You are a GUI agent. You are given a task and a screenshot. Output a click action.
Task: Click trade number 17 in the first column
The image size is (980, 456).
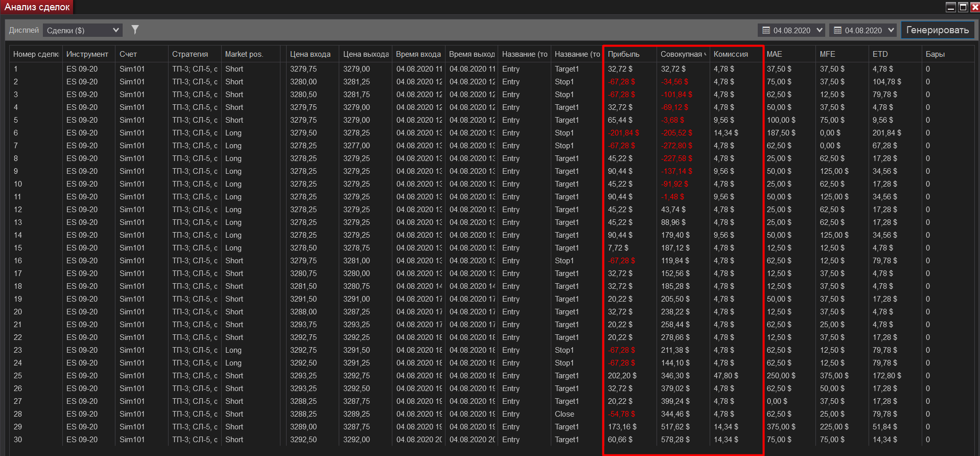18,273
